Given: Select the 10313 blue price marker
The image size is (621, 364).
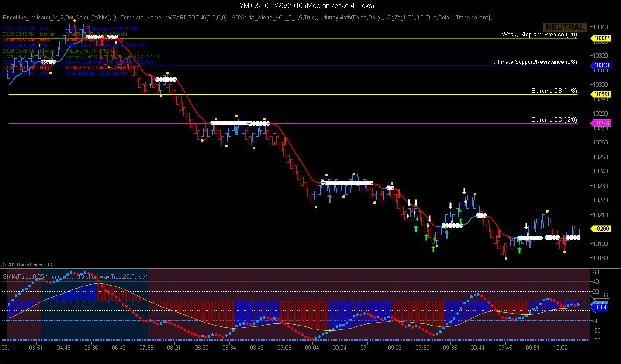Looking at the screenshot, I should click(x=601, y=66).
